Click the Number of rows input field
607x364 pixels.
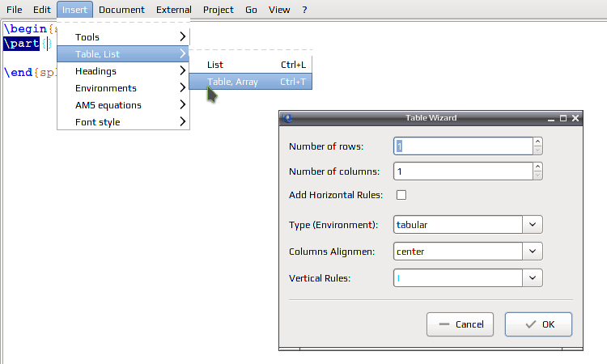point(463,146)
